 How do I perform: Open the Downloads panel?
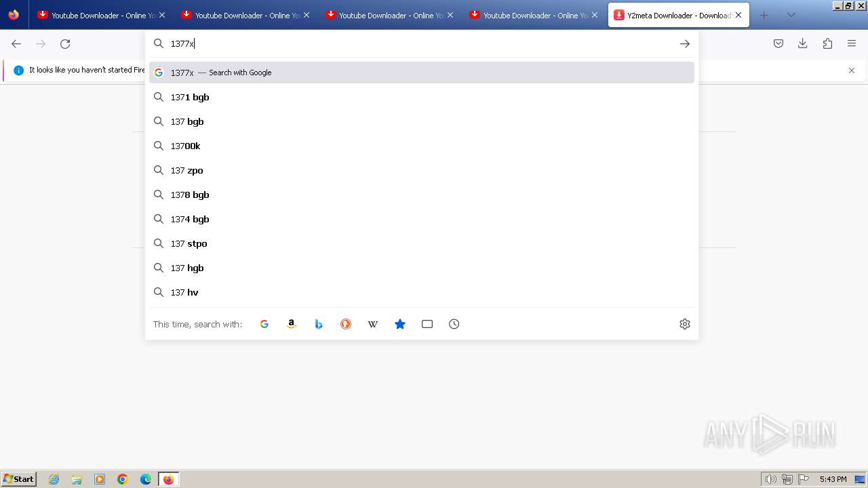(x=803, y=43)
